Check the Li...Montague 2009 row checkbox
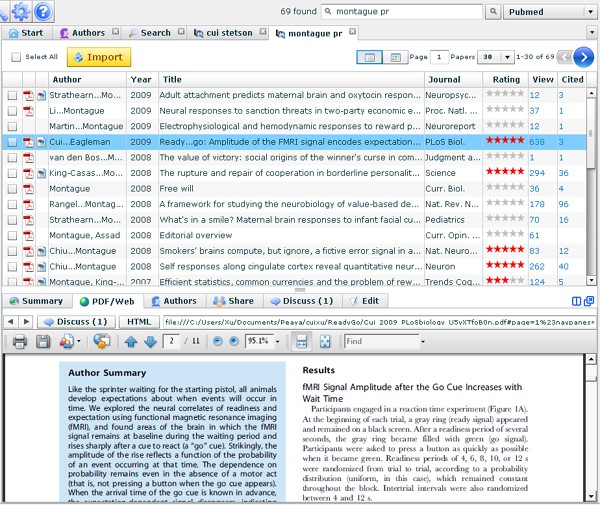The width and height of the screenshot is (600, 505). (x=12, y=111)
